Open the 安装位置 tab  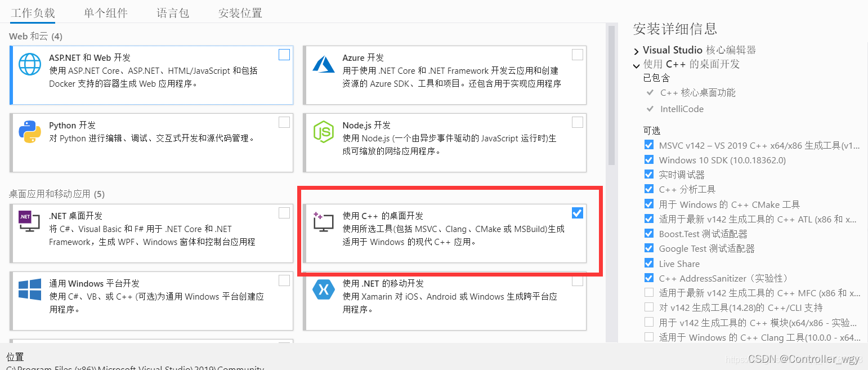coord(240,12)
